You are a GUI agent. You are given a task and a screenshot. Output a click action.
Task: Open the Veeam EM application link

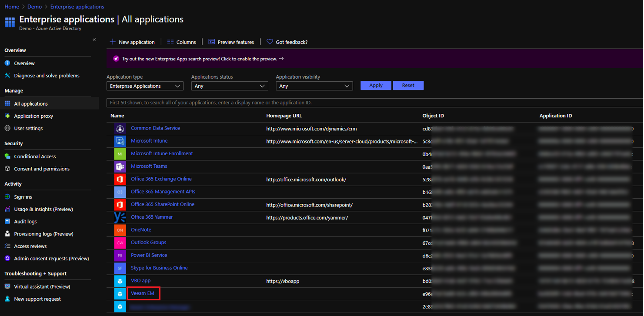(143, 293)
